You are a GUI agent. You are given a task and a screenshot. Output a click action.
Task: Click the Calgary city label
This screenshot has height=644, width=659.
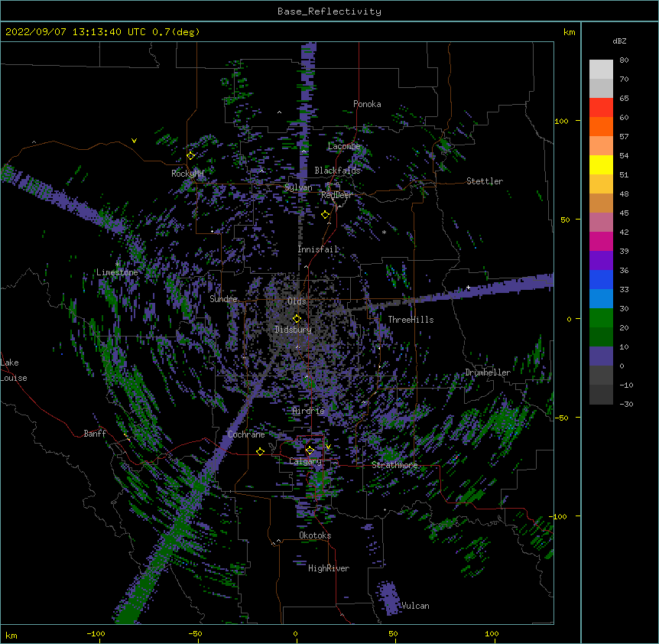[x=305, y=461]
